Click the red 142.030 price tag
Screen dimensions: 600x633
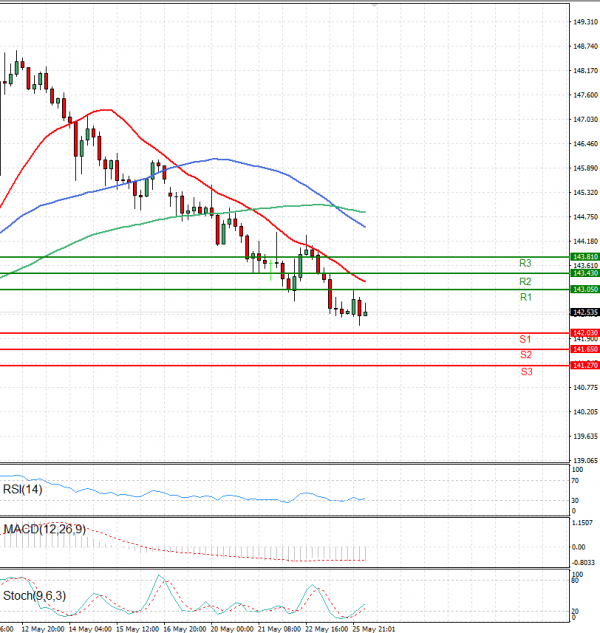(584, 332)
